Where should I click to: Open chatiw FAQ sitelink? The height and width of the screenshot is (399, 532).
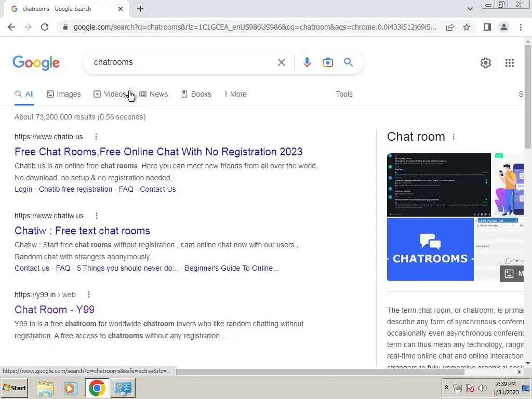[63, 269]
